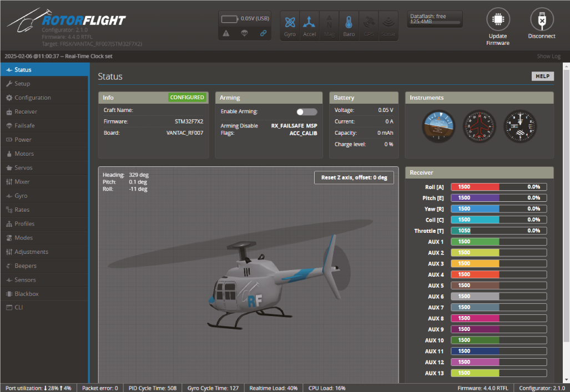Go to the CLI tab
Screen dimensions: 570x392
tap(19, 308)
